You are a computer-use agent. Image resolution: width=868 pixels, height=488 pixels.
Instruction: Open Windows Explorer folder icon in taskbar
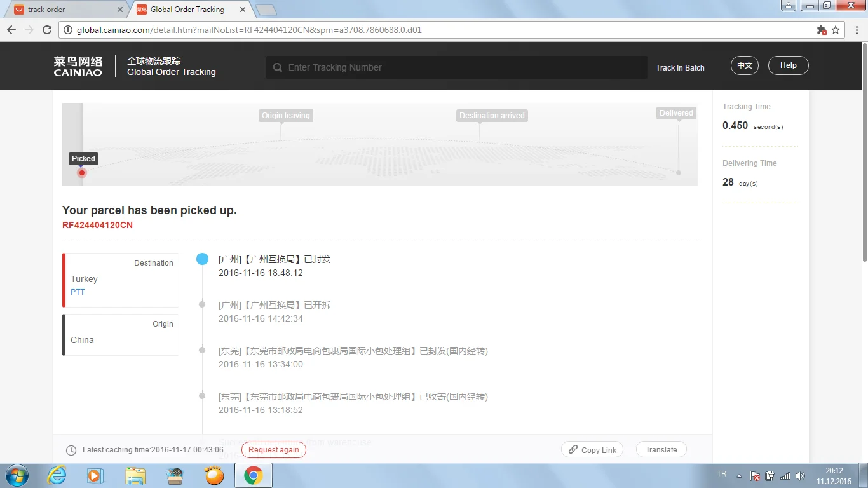pos(135,475)
